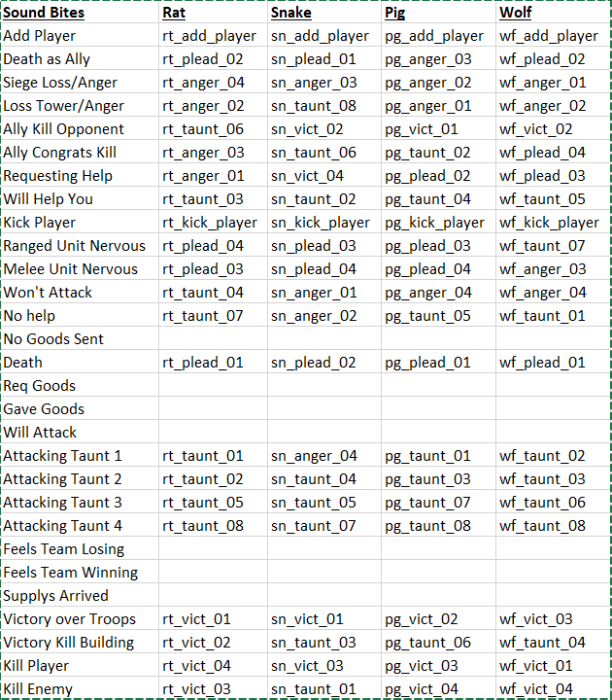
Task: Select the wf_taunt_07 cell
Action: coord(553,246)
